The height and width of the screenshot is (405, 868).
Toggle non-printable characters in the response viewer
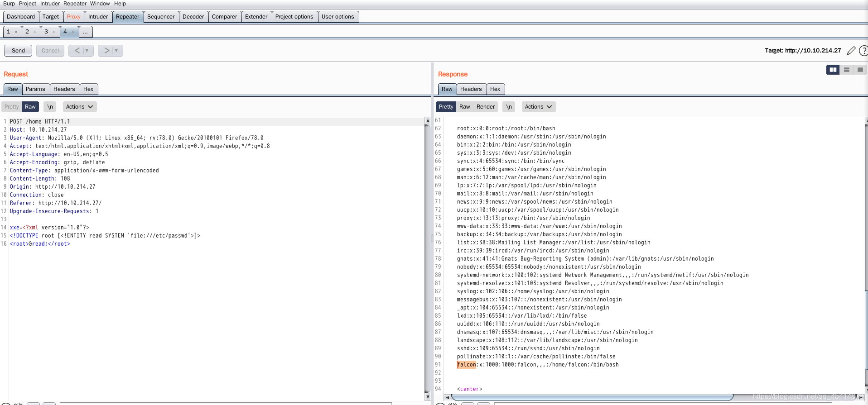pyautogui.click(x=509, y=107)
